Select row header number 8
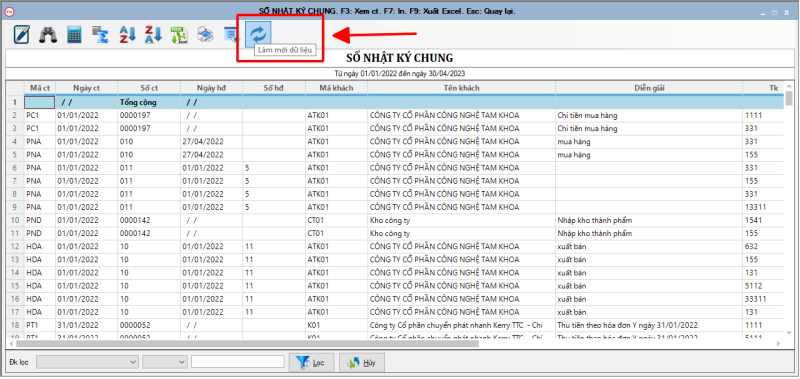The height and width of the screenshot is (379, 800). [x=15, y=194]
